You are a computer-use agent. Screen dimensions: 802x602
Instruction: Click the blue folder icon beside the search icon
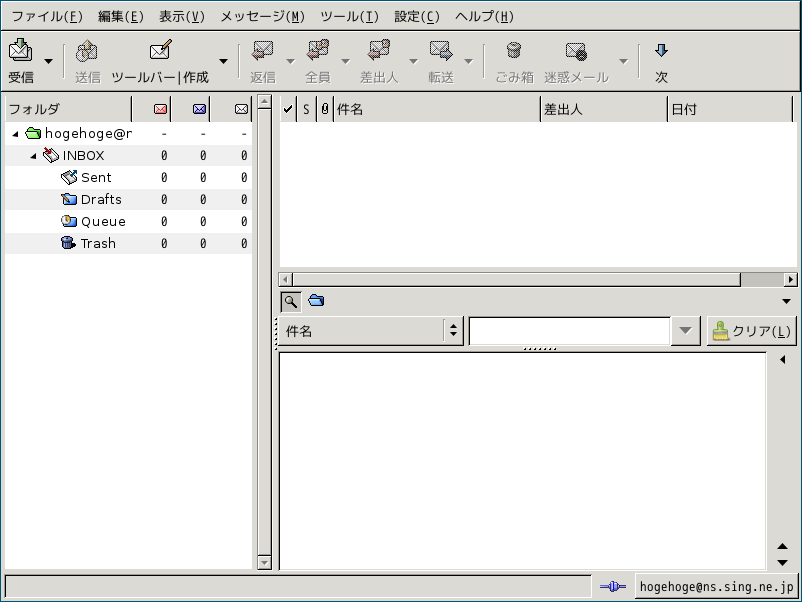coord(316,300)
